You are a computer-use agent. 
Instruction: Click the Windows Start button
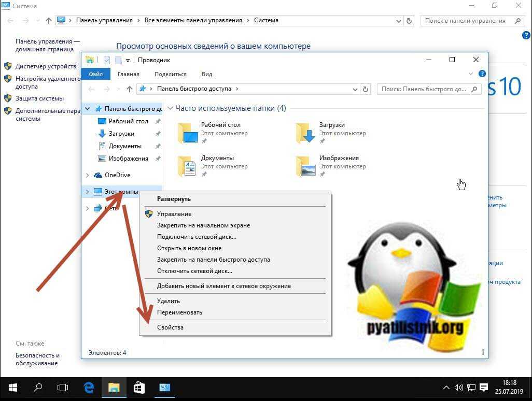(x=12, y=388)
